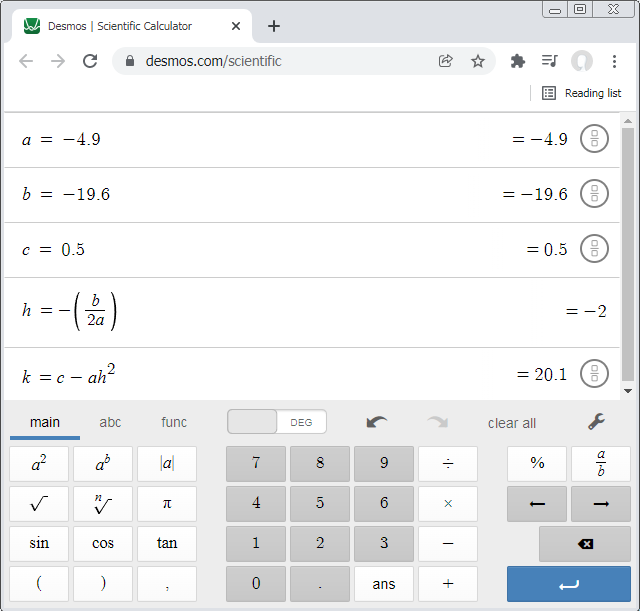The width and height of the screenshot is (640, 611).
Task: Click the multiplication operator key
Action: click(x=448, y=504)
